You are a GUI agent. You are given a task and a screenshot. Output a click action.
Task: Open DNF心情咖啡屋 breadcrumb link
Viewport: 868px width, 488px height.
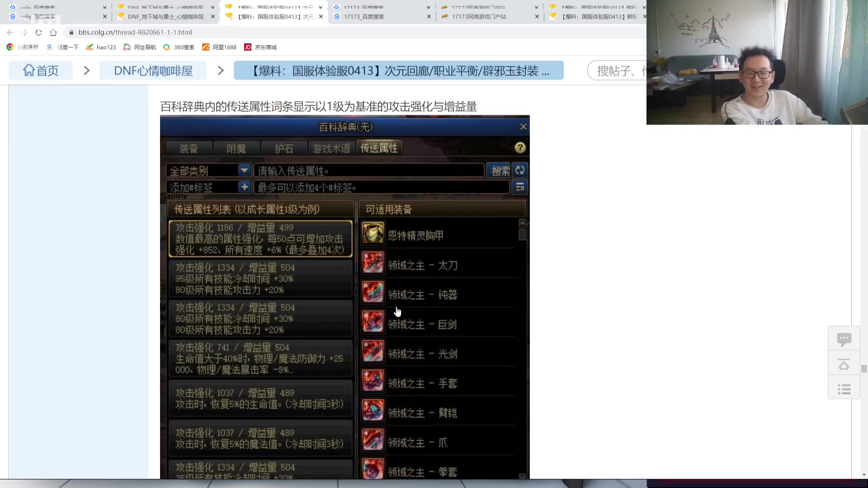[x=153, y=70]
